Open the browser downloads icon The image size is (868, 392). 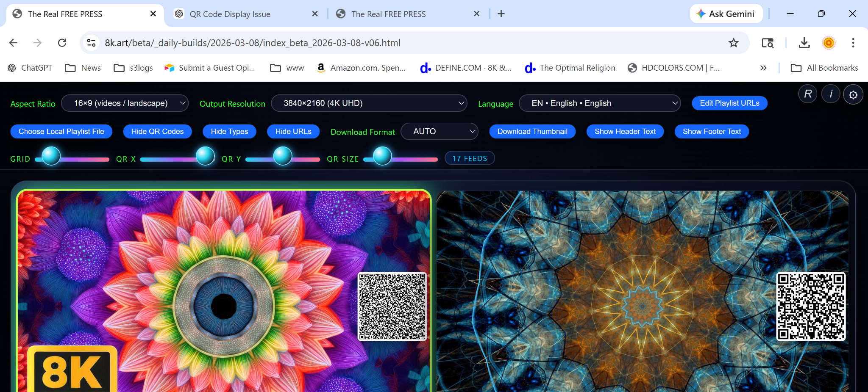pos(804,43)
